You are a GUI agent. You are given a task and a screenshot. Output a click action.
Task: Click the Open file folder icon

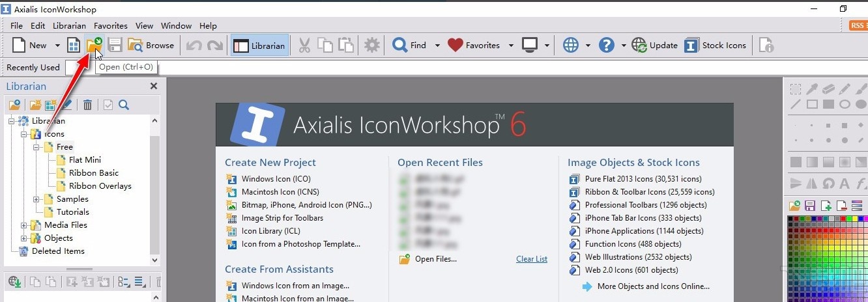tap(94, 46)
